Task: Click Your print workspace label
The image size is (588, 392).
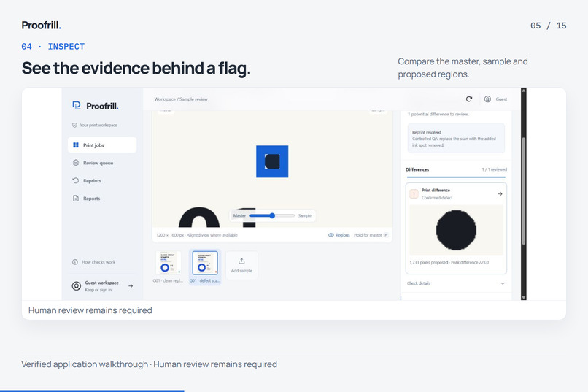Action: [x=98, y=125]
